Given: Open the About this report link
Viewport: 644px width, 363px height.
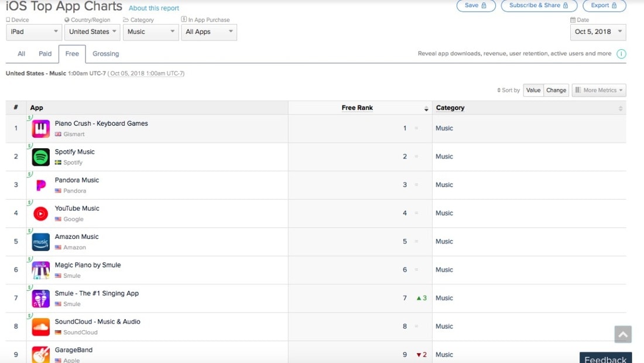Looking at the screenshot, I should tap(153, 8).
